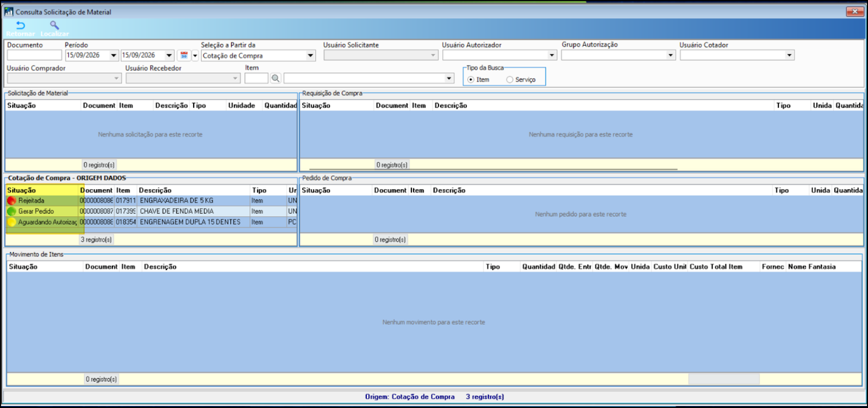Open the Seleção a Partir da dropdown
Screen dimensions: 868x408
tap(311, 55)
